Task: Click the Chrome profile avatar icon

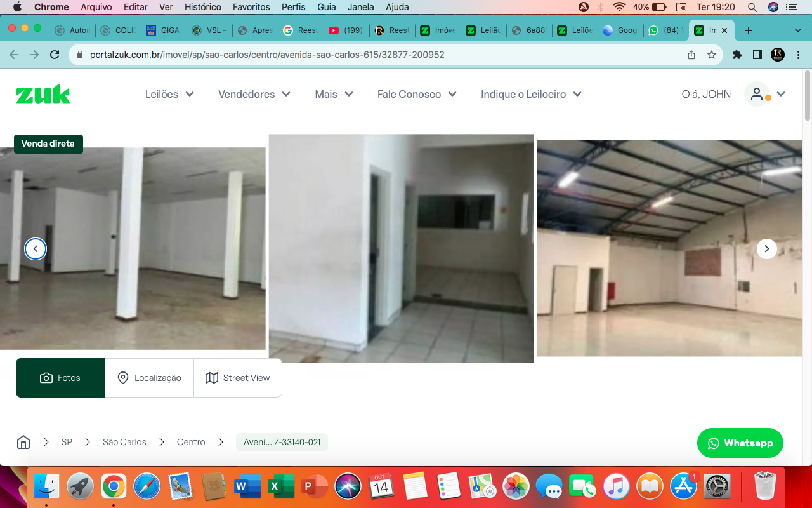Action: pyautogui.click(x=776, y=55)
